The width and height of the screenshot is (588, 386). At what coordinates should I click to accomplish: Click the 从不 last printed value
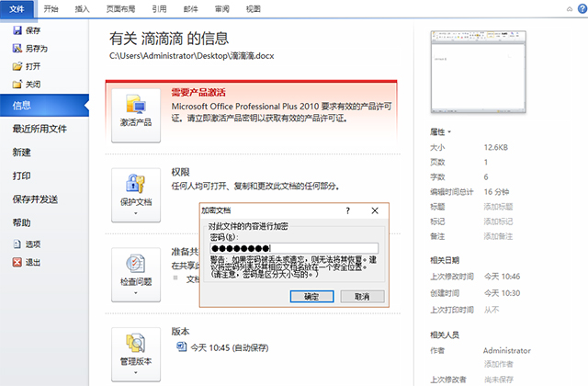(492, 310)
